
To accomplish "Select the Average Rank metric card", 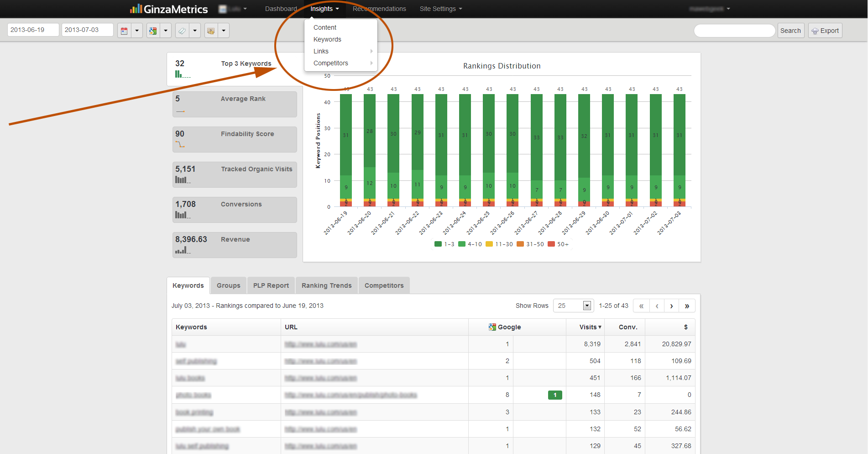I will (235, 104).
